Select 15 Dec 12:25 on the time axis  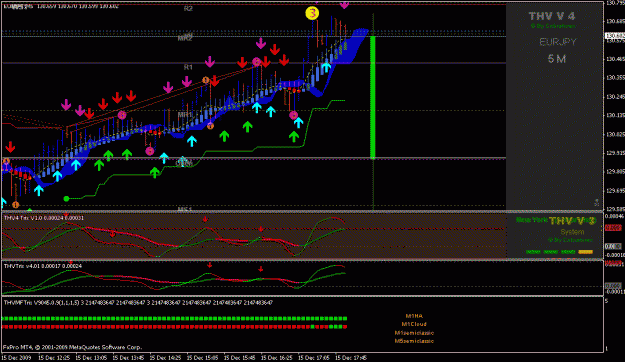(x=54, y=358)
